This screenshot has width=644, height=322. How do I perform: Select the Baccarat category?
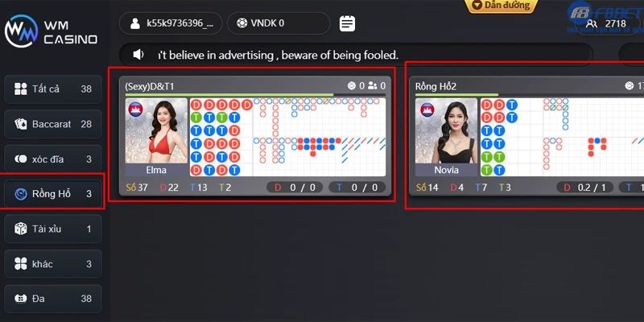pyautogui.click(x=53, y=124)
